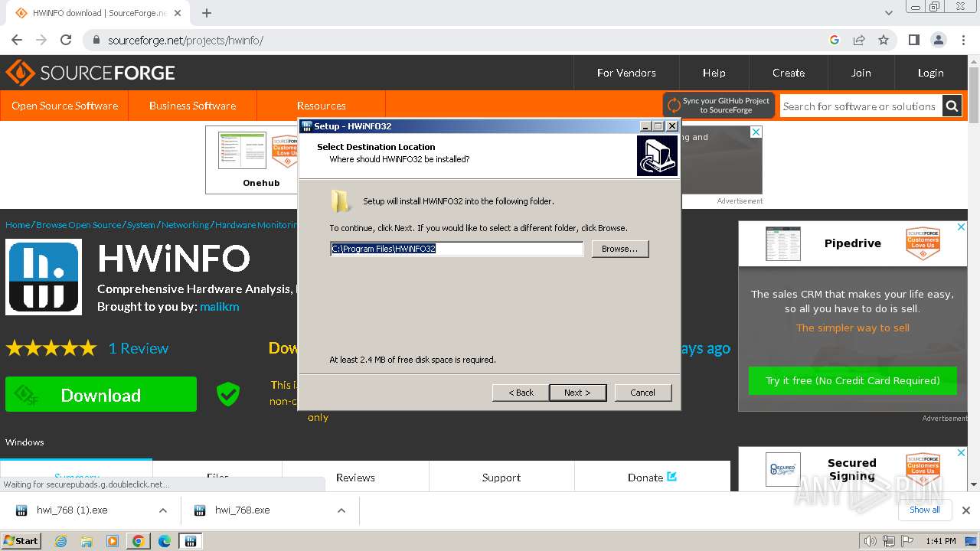
Task: Open the Chrome three-dot menu
Action: click(x=962, y=40)
